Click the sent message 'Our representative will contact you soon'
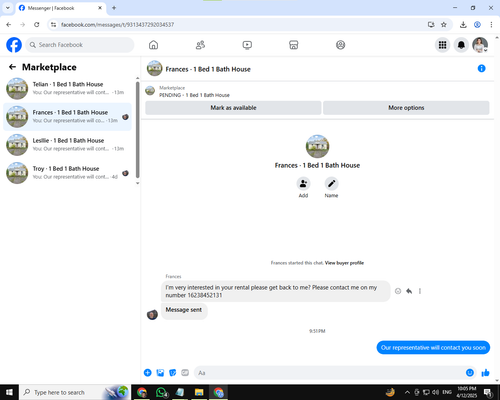500x400 pixels. [x=433, y=348]
